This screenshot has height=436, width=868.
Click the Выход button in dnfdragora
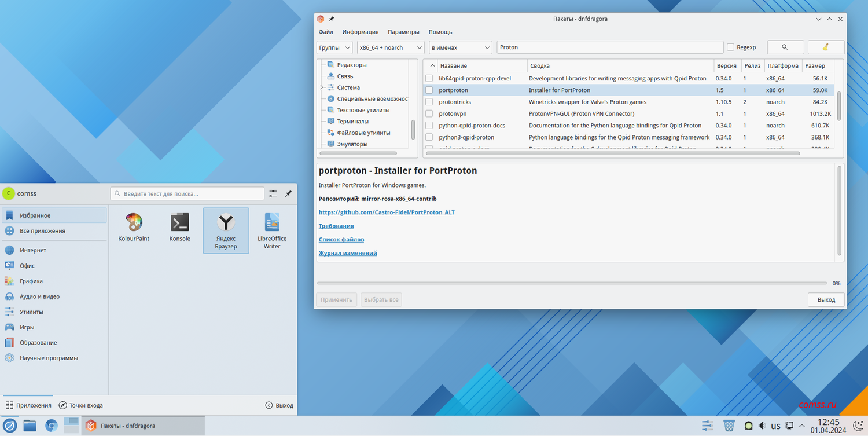click(x=826, y=299)
